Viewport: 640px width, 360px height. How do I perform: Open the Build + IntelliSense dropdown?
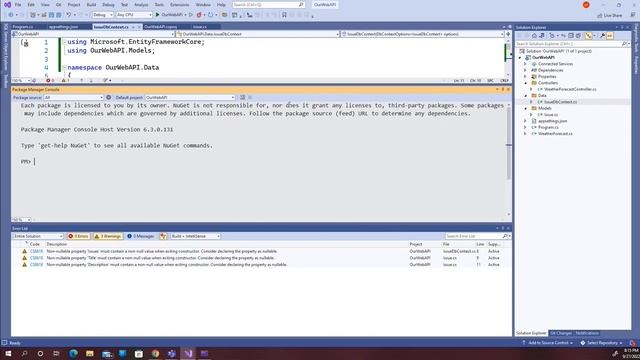[x=195, y=236]
